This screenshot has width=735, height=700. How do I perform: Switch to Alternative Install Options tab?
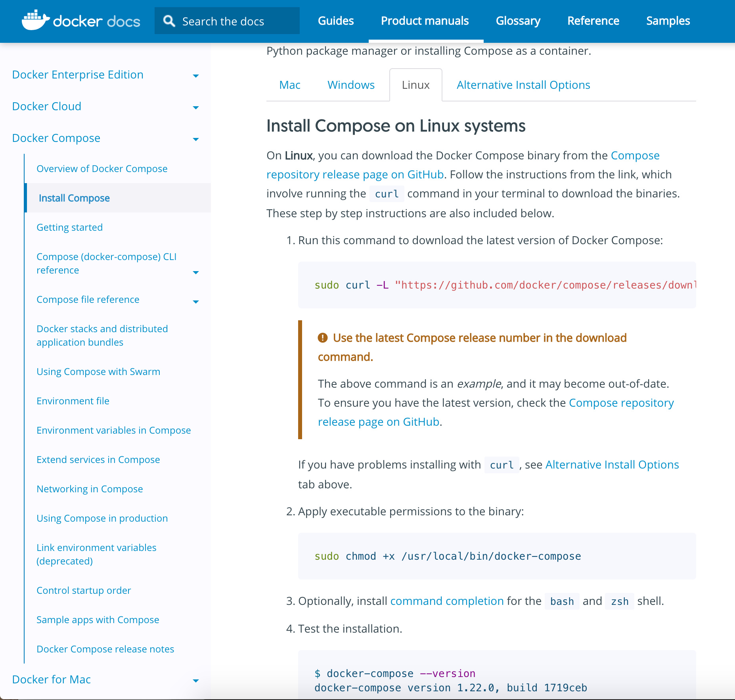tap(523, 85)
